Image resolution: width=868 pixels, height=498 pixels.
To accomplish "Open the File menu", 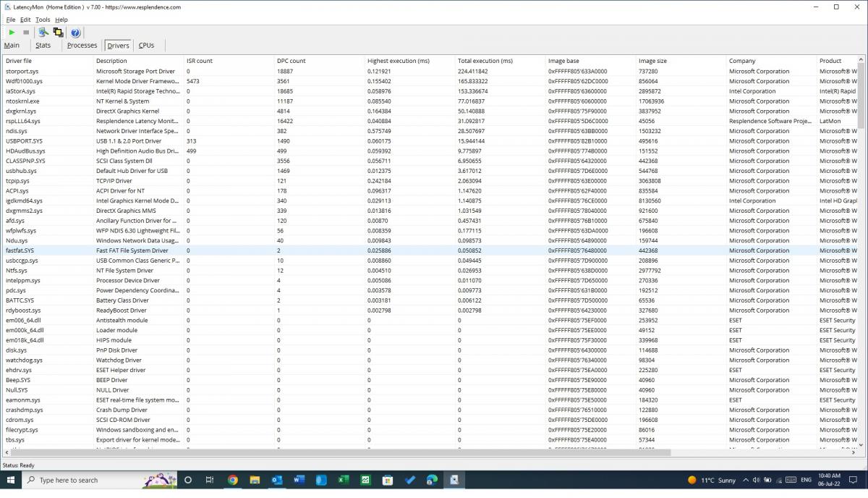I will pos(11,20).
